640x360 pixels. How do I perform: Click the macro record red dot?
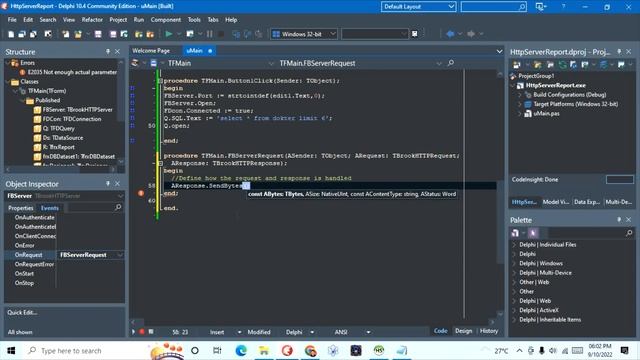click(x=142, y=332)
